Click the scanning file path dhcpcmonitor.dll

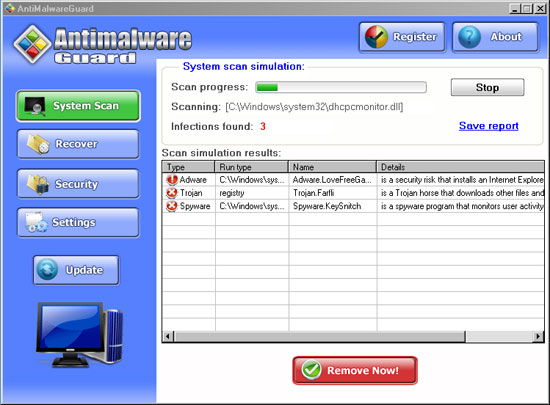click(314, 107)
